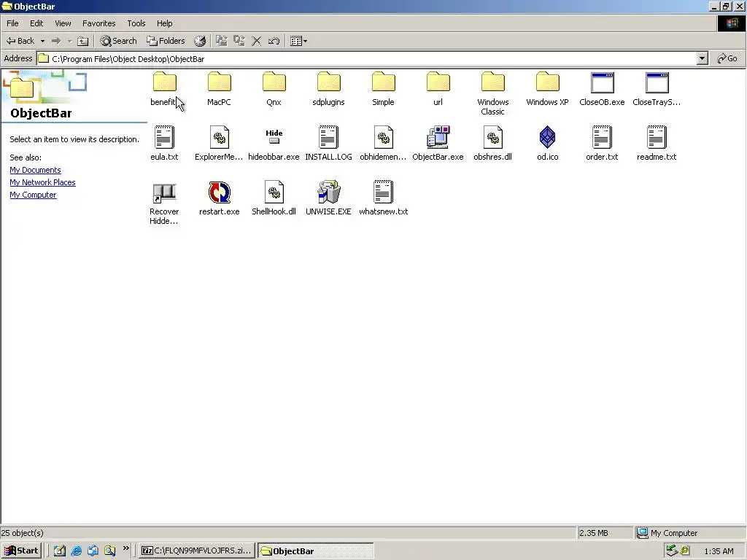Select order.txt file
This screenshot has width=747, height=560.
(602, 137)
